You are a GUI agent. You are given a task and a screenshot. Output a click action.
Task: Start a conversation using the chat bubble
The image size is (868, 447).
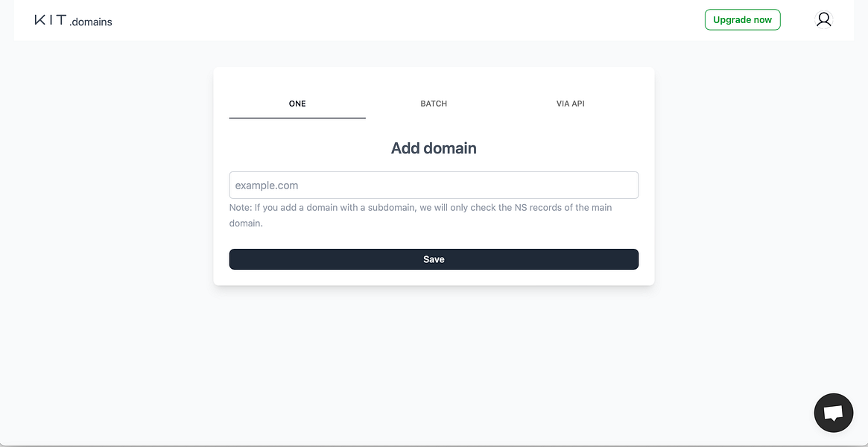(x=833, y=412)
